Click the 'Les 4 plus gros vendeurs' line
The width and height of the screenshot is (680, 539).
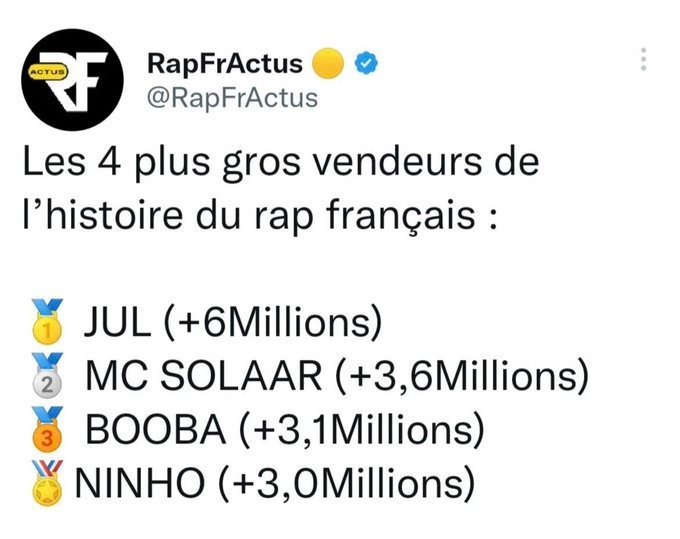click(281, 163)
